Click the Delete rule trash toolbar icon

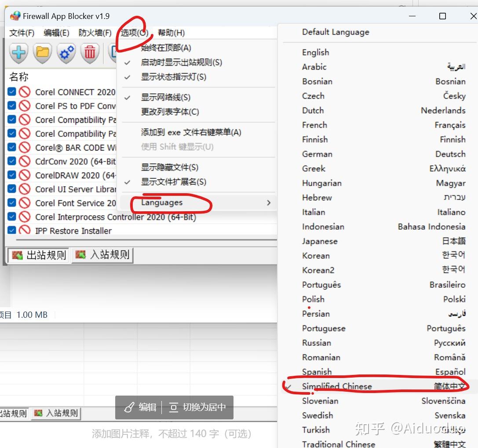click(x=90, y=53)
